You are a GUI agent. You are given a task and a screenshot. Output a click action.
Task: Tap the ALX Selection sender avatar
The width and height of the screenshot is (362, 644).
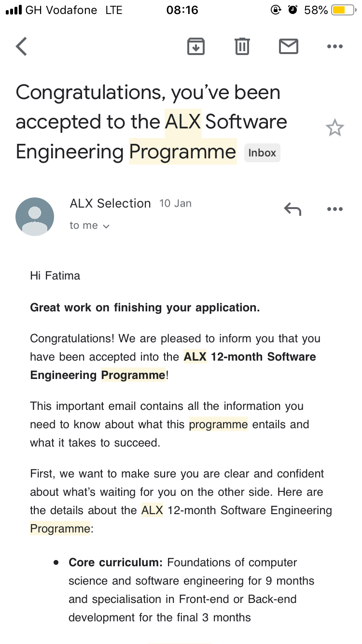[x=35, y=217]
